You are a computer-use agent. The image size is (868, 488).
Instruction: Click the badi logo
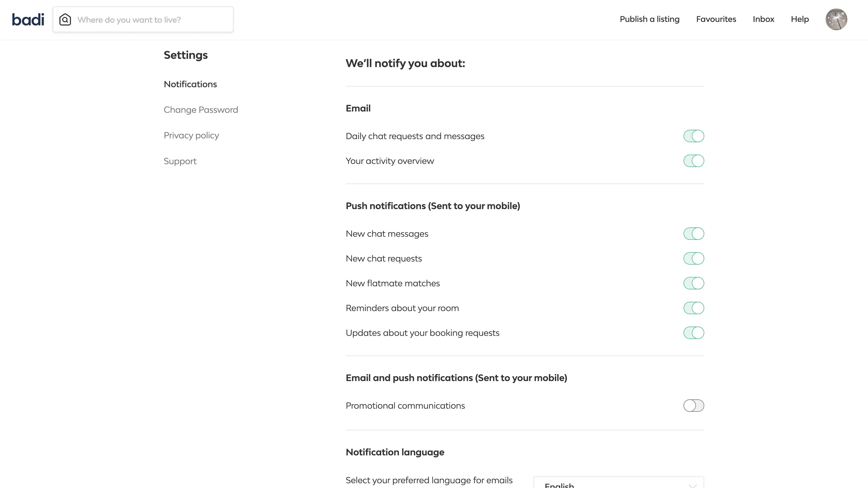(x=28, y=19)
